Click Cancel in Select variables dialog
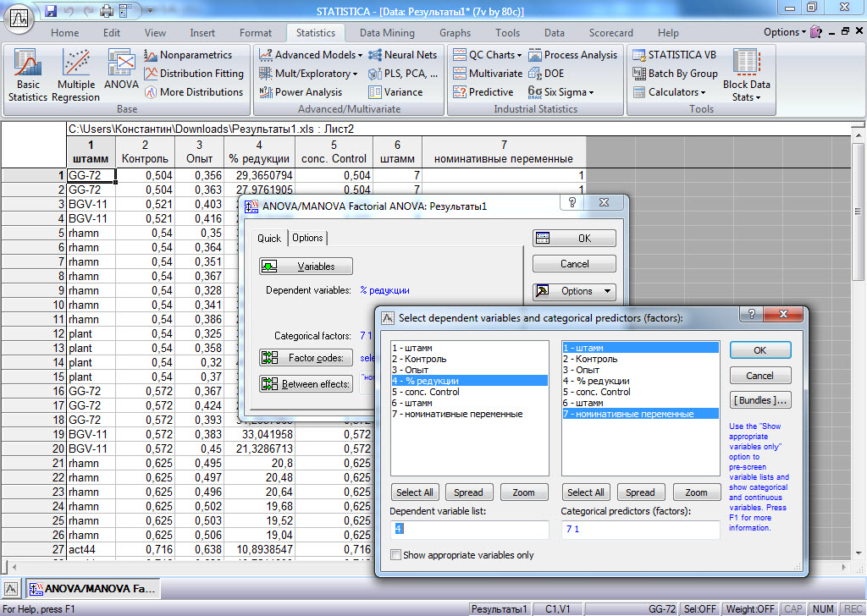The height and width of the screenshot is (616, 867). pos(760,376)
